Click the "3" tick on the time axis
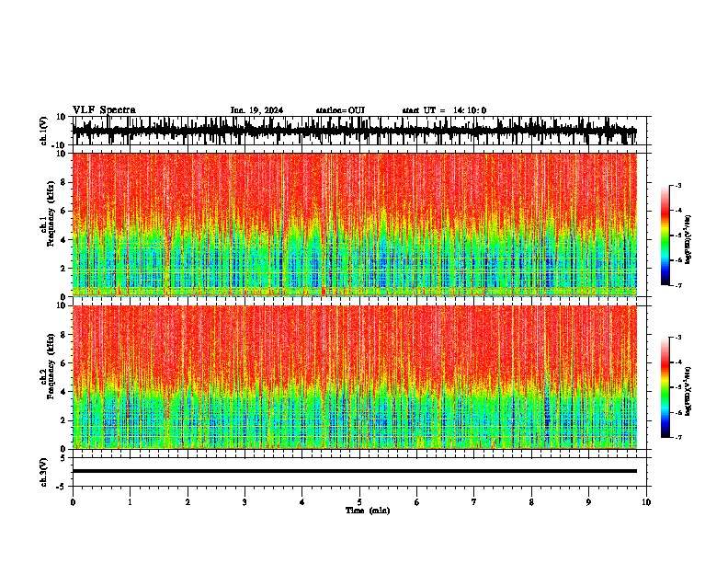The height and width of the screenshot is (563, 728). (245, 502)
